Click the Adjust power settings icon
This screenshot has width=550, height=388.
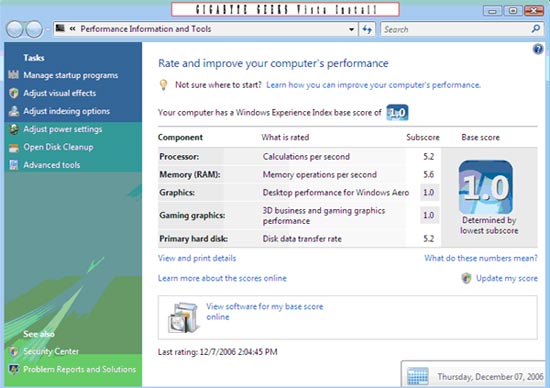pyautogui.click(x=13, y=129)
